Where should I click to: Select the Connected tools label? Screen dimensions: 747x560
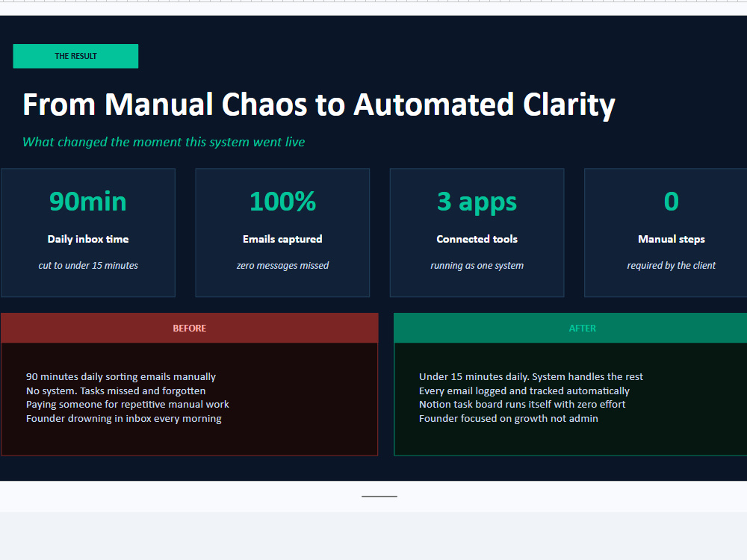477,239
